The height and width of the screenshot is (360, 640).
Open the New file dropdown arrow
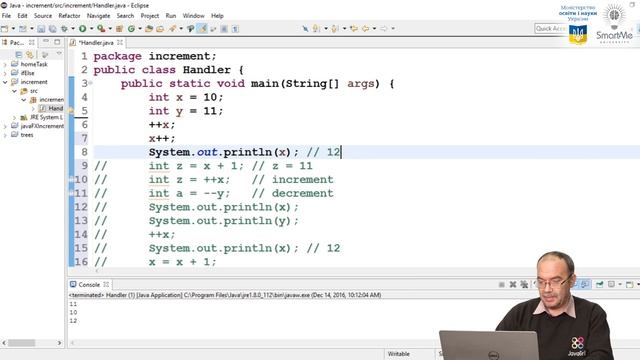point(13,29)
